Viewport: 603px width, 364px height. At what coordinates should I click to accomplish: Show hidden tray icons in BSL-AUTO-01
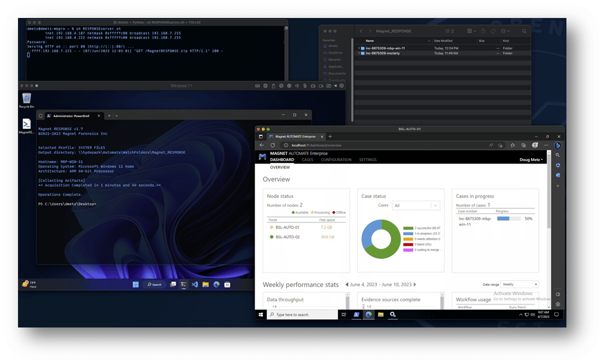click(521, 315)
